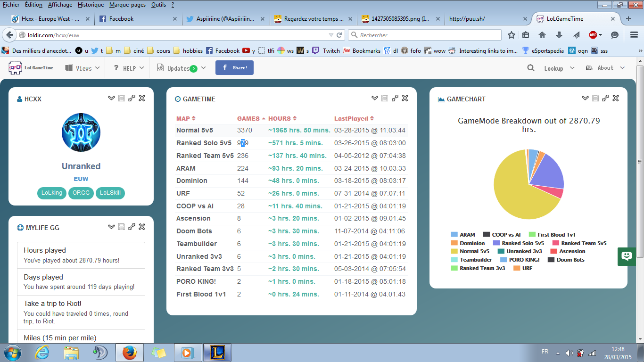Open the HELP dropdown menu
Viewport: 644px width, 362px height.
(x=129, y=68)
